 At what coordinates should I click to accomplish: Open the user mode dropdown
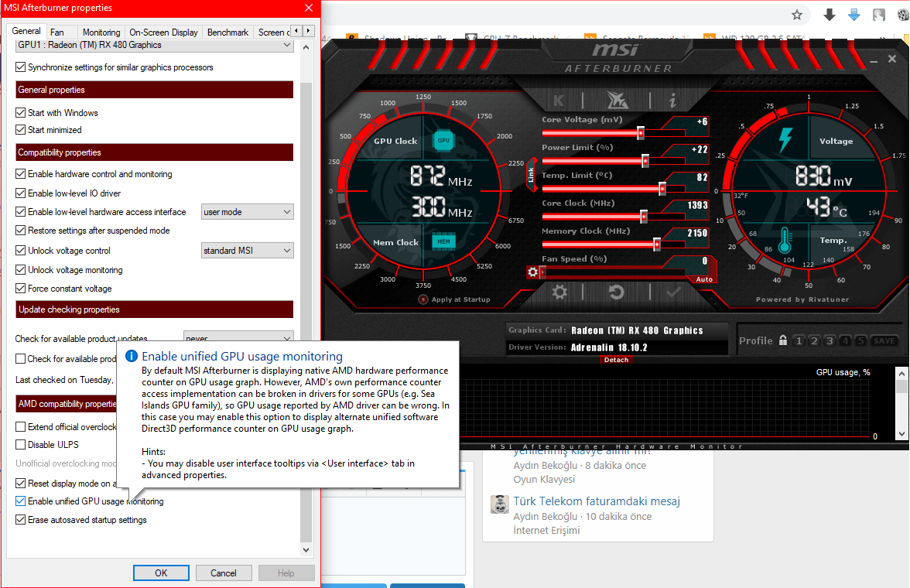[248, 212]
